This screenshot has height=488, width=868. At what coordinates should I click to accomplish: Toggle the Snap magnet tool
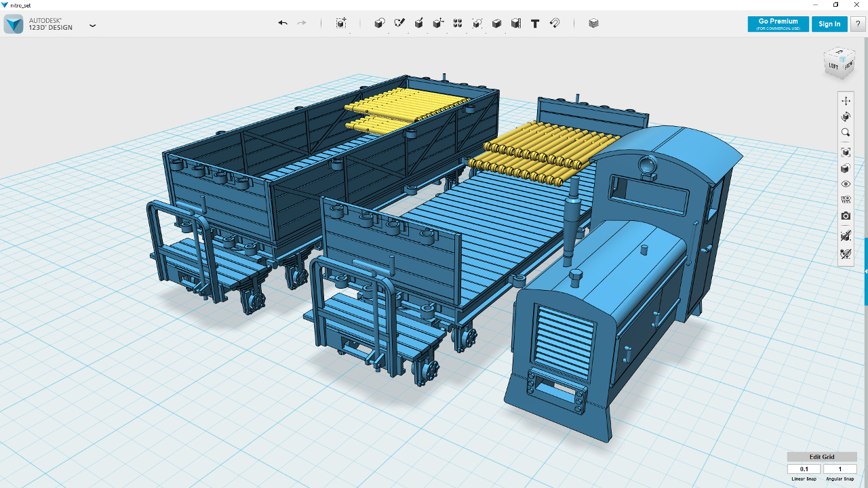click(554, 23)
